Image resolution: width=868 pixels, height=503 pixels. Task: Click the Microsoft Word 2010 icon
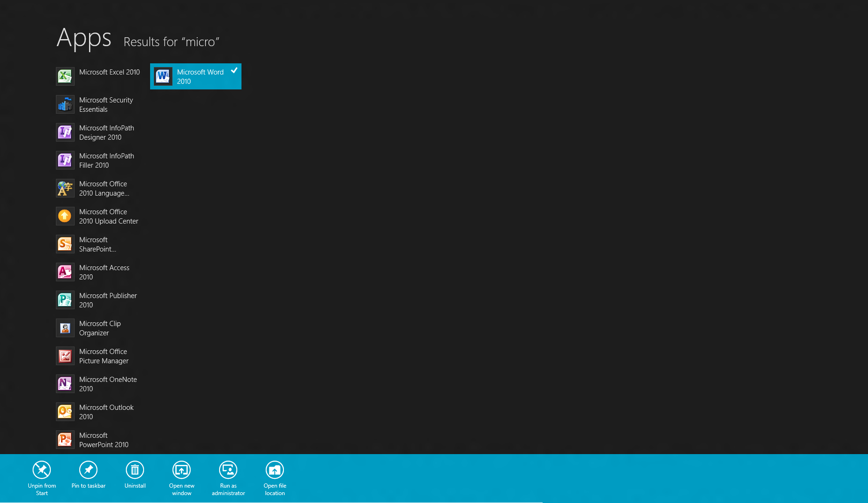pyautogui.click(x=163, y=76)
